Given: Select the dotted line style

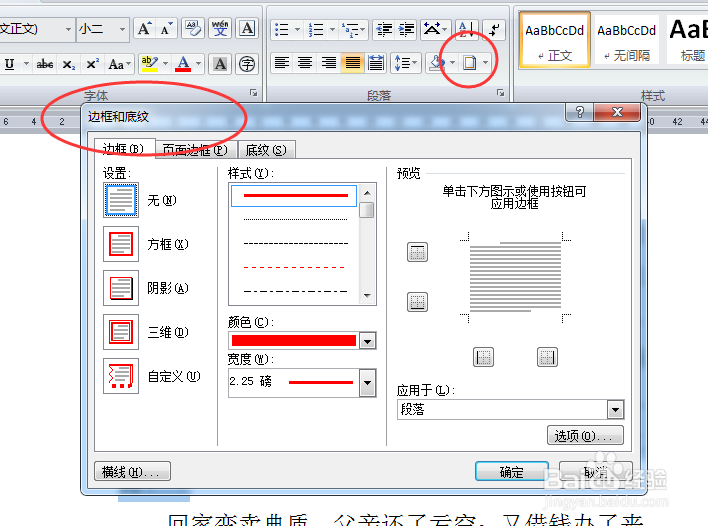Looking at the screenshot, I should [x=294, y=219].
